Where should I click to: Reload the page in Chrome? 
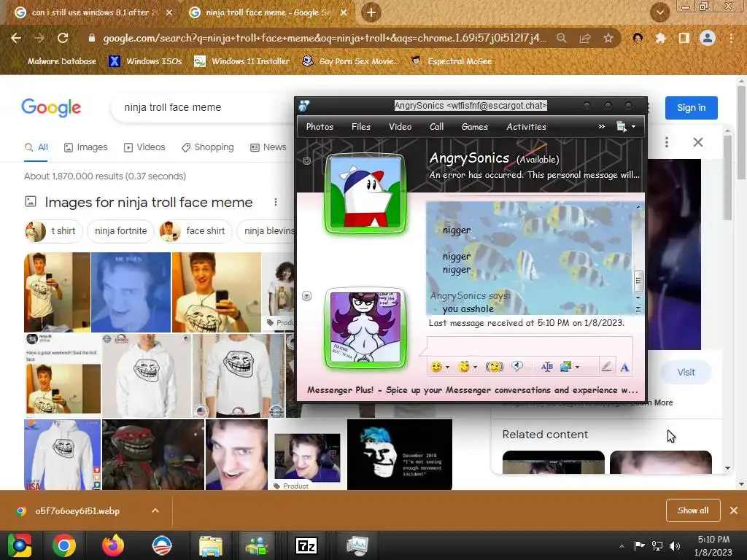(x=63, y=38)
